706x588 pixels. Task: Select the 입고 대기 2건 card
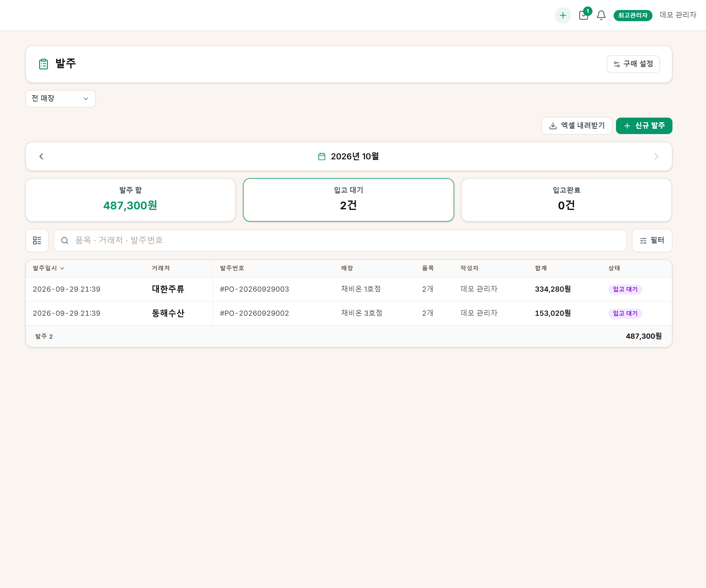pyautogui.click(x=348, y=200)
